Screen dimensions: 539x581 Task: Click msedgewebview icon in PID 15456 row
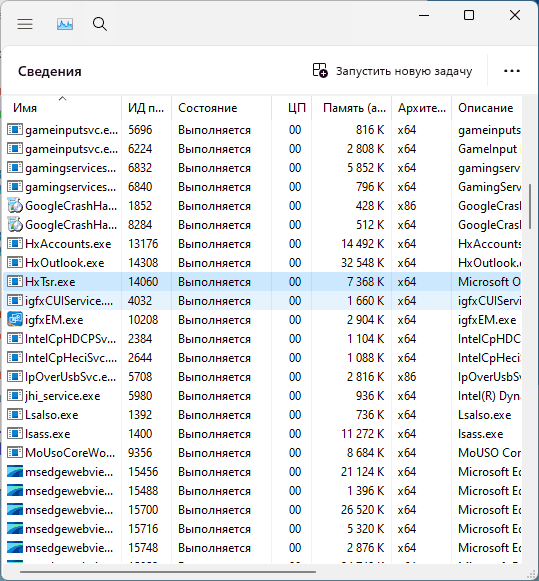(15, 472)
